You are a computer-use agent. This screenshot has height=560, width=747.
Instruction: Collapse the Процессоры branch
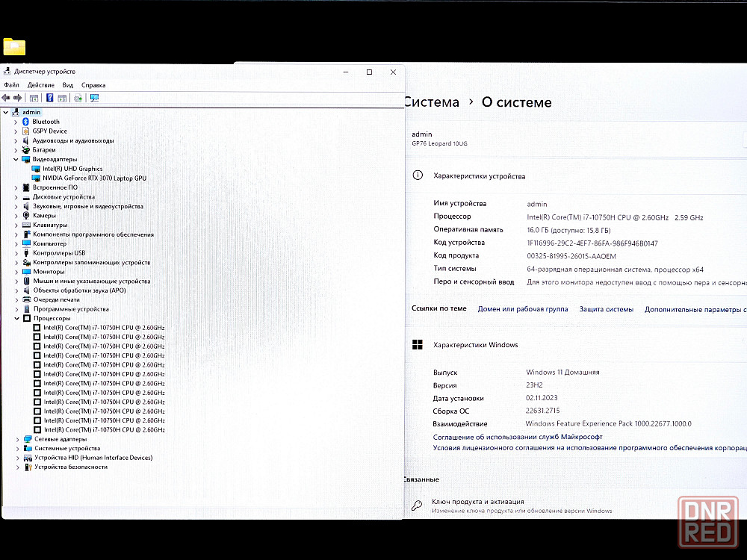[x=16, y=318]
